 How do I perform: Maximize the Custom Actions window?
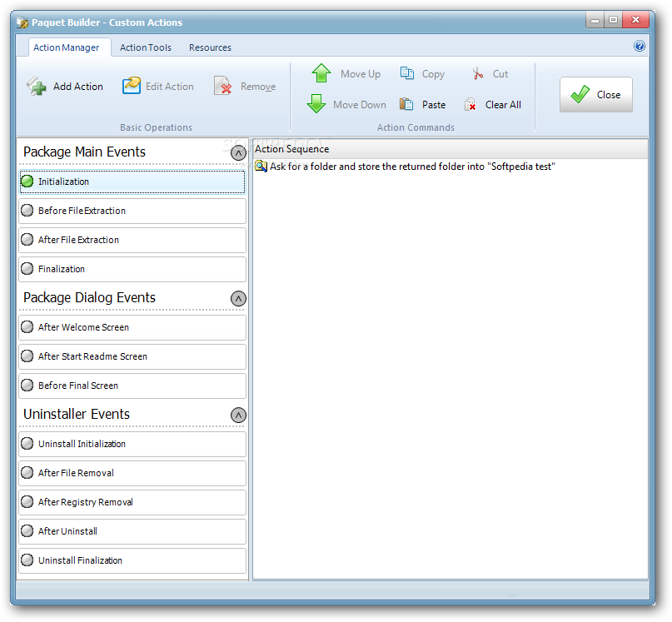click(613, 20)
